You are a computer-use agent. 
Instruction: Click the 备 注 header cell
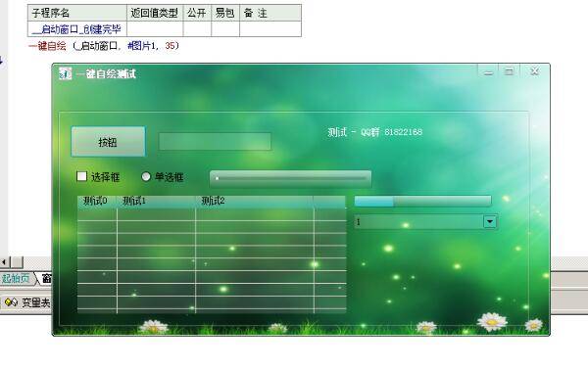[270, 13]
